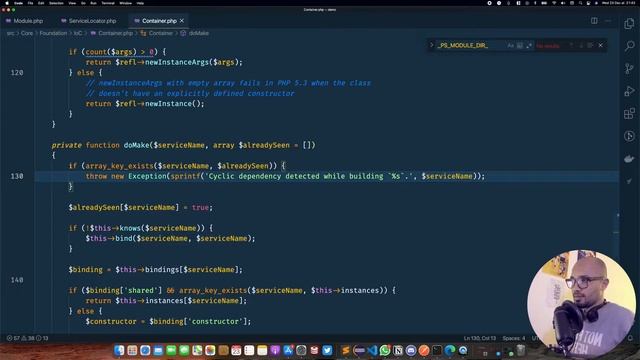Open the doMake breadcrumb dropdown
The width and height of the screenshot is (640, 360).
tap(195, 33)
